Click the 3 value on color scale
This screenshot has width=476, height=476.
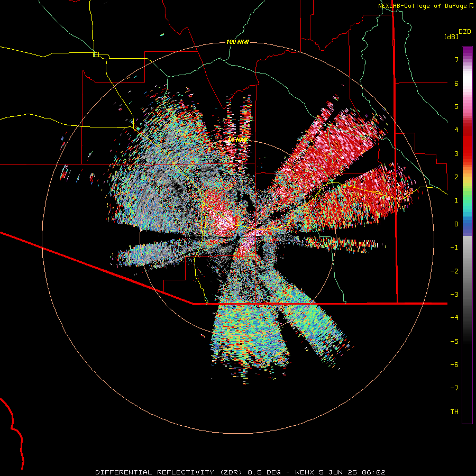click(456, 153)
